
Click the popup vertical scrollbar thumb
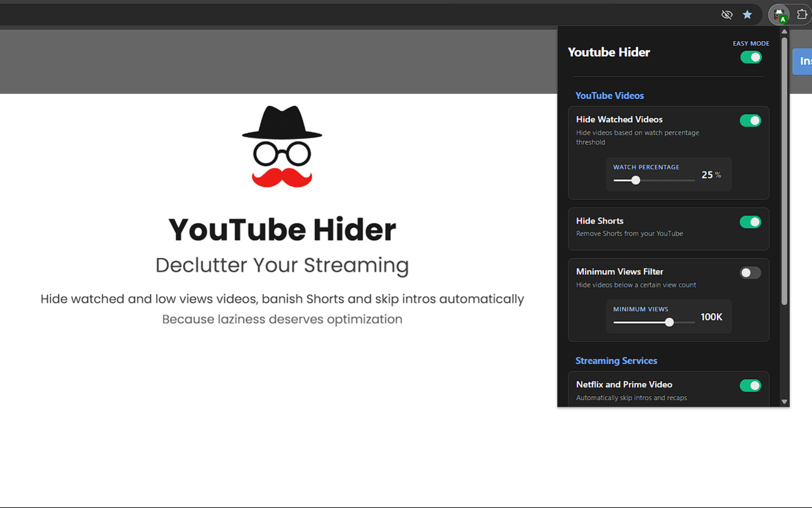pyautogui.click(x=785, y=170)
